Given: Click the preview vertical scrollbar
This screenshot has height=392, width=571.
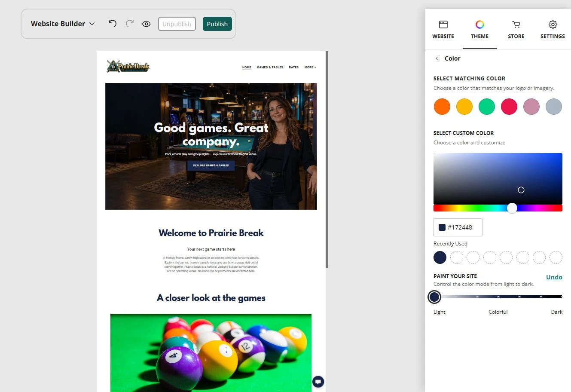Looking at the screenshot, I should 327,160.
